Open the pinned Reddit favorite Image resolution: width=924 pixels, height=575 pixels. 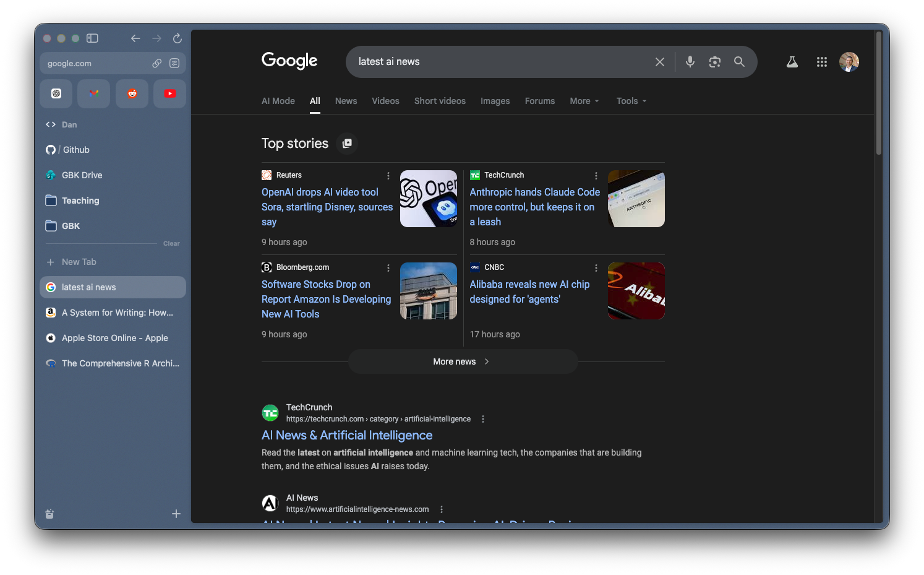tap(132, 93)
